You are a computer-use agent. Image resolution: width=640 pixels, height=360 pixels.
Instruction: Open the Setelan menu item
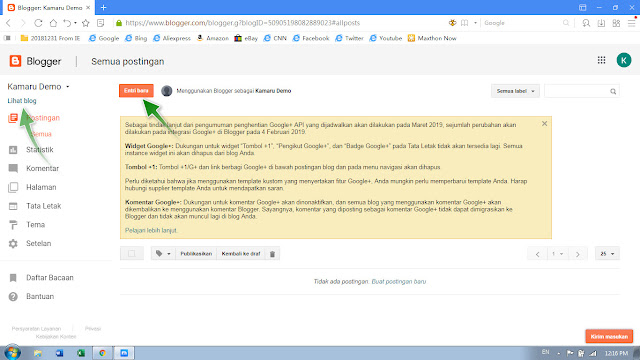39,244
